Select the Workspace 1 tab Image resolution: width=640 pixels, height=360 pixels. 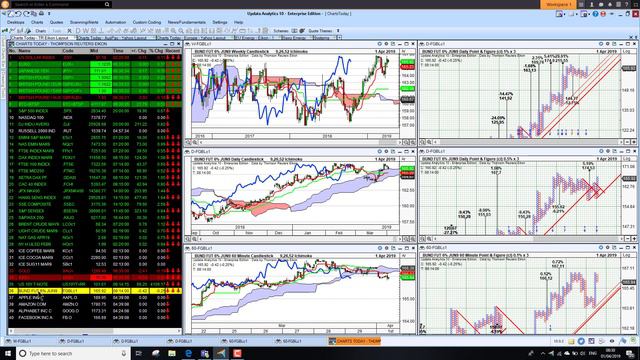[558, 4]
